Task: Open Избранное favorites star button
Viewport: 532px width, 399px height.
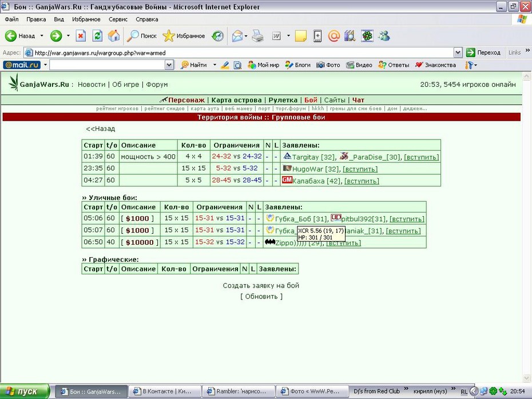Action: coord(184,35)
